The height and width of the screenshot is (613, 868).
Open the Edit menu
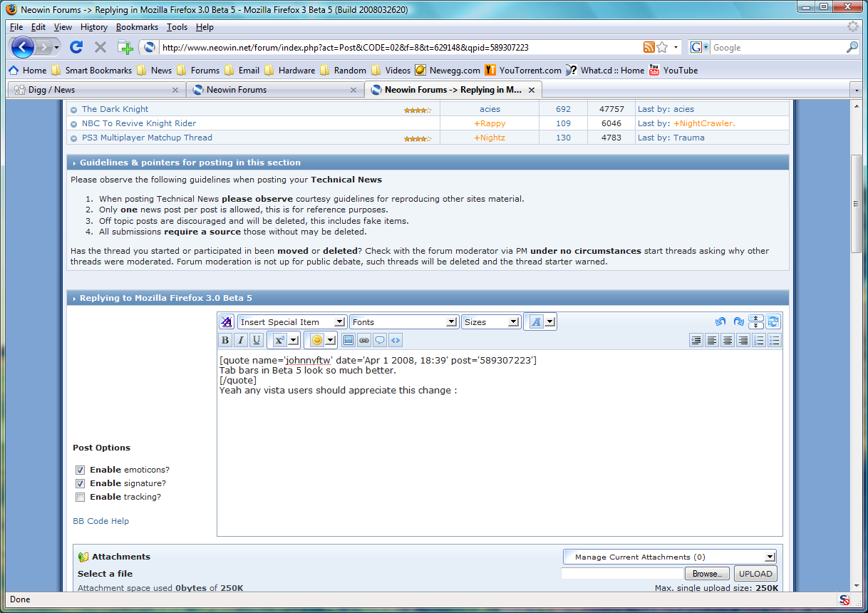(x=38, y=27)
